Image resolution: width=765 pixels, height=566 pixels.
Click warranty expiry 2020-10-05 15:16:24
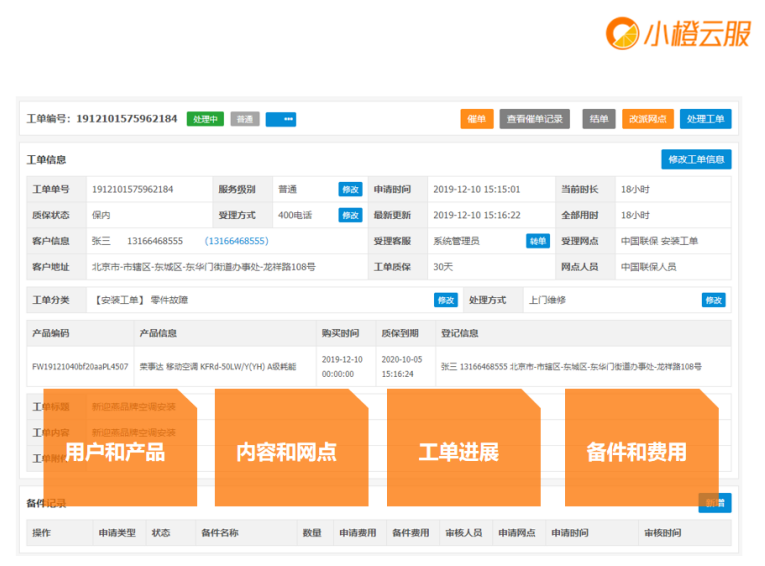(402, 366)
